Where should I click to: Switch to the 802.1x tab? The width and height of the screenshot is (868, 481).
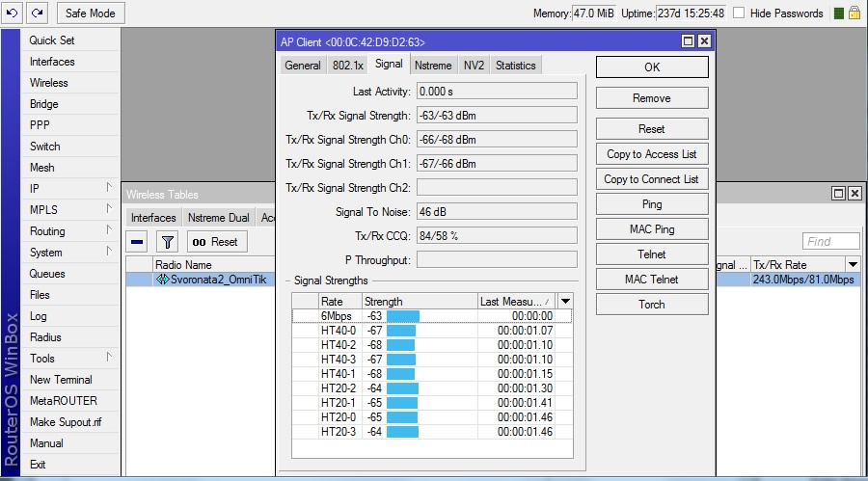coord(347,66)
